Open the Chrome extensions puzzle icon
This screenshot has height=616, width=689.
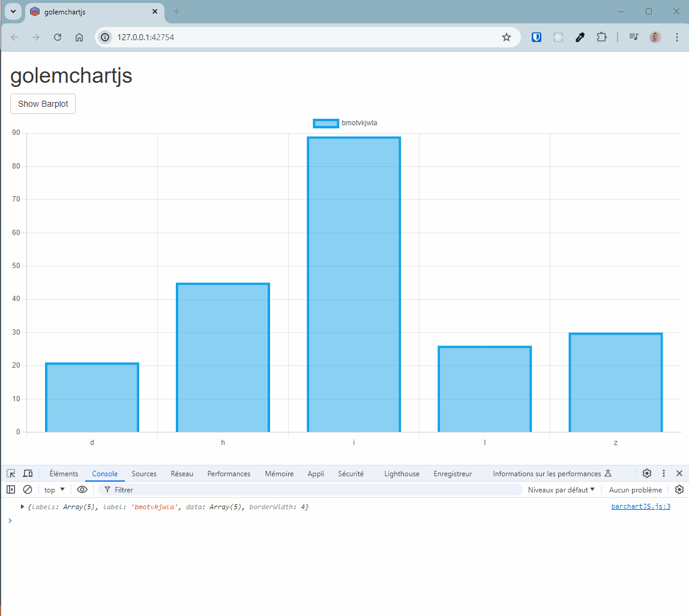point(601,37)
